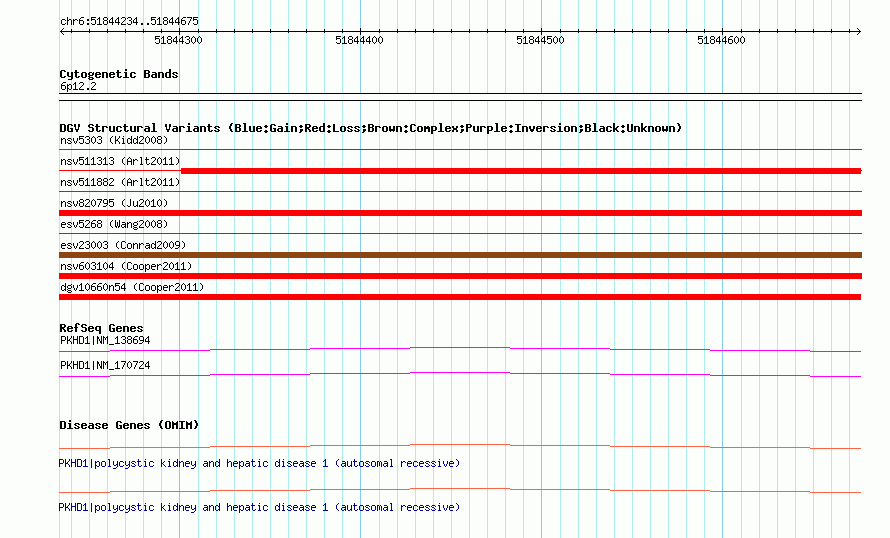890x538 pixels.
Task: Click the thick red bar of nsv511313
Action: [521, 171]
